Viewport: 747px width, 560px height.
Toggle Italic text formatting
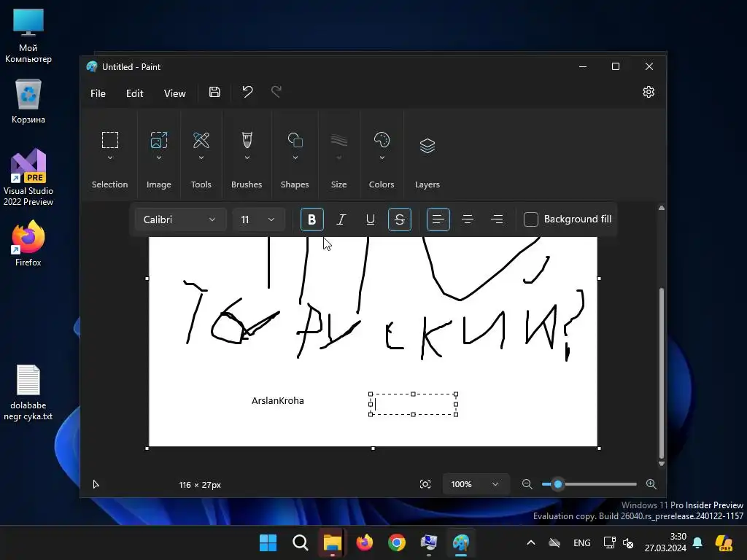[x=341, y=219]
